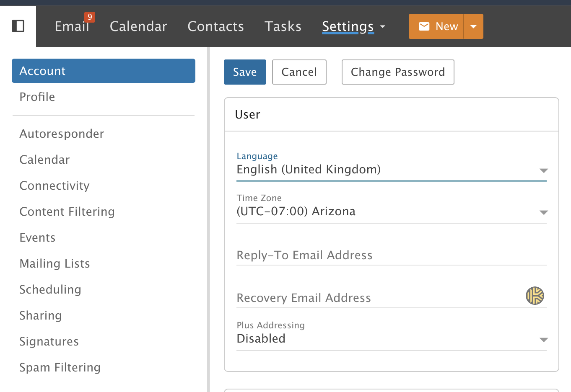The height and width of the screenshot is (392, 571).
Task: Select Profile in the settings sidebar
Action: click(37, 97)
